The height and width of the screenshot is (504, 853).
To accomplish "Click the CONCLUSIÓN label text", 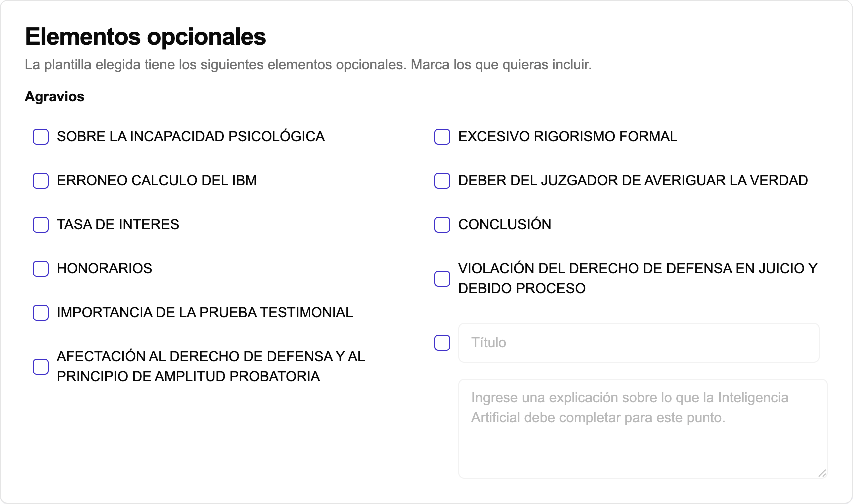I will pyautogui.click(x=504, y=225).
